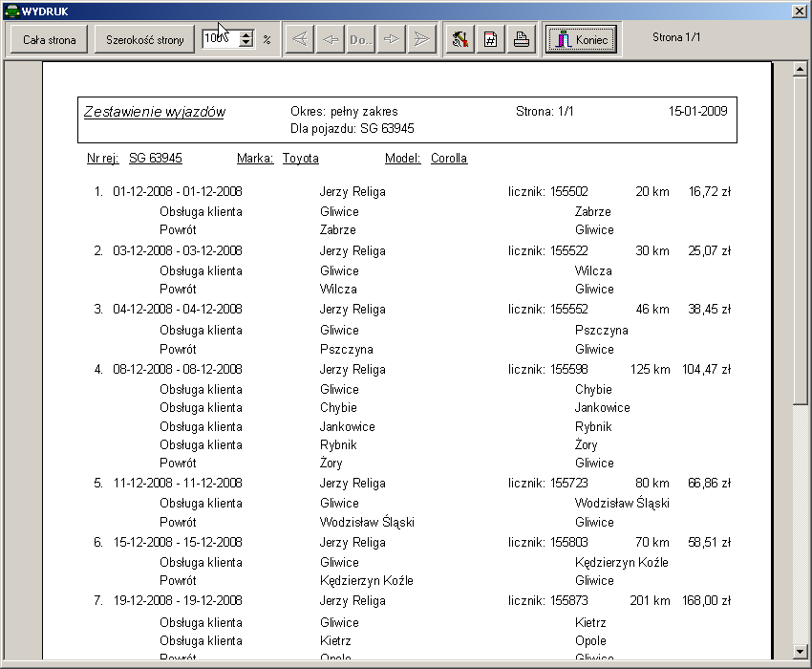Click the zoom percentage input field
The height and width of the screenshot is (669, 812).
click(x=221, y=39)
